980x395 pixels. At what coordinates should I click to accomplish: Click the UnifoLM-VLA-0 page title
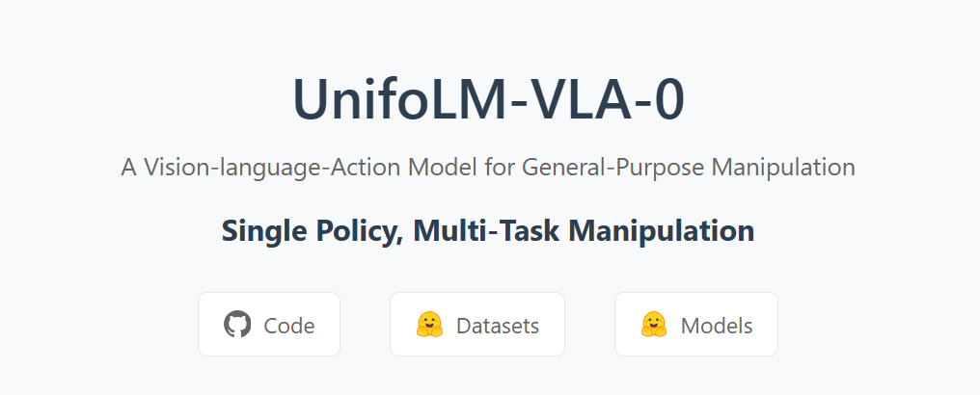489,100
